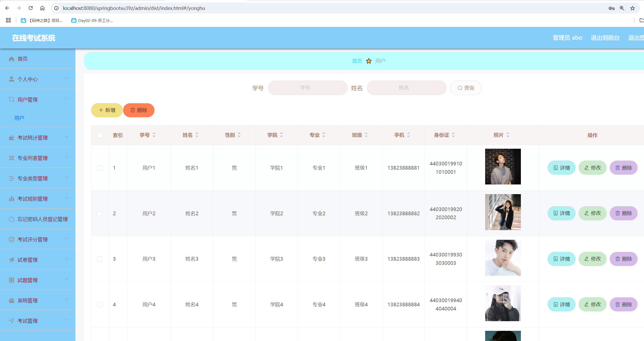
Task: Select the row checkbox for 用户3
Action: pyautogui.click(x=100, y=259)
